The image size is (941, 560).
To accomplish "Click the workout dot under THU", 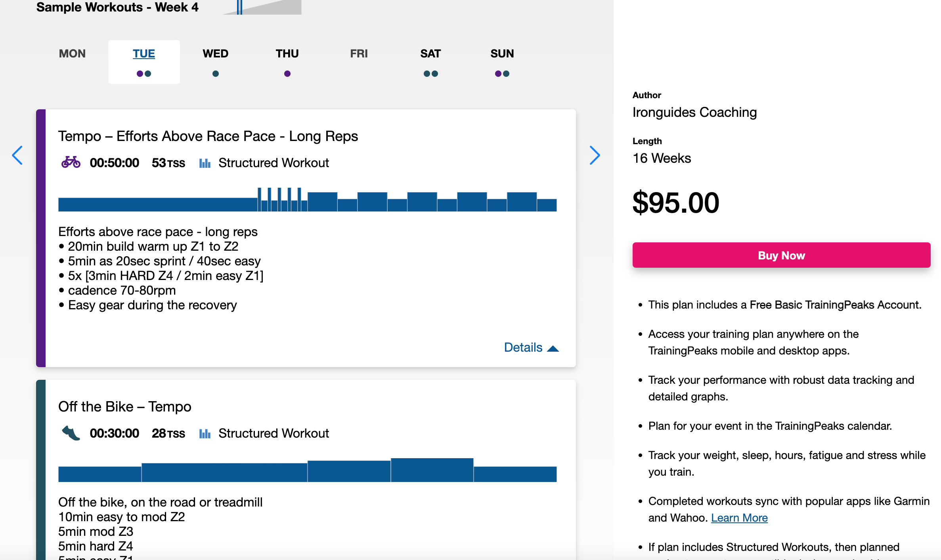I will click(x=287, y=74).
